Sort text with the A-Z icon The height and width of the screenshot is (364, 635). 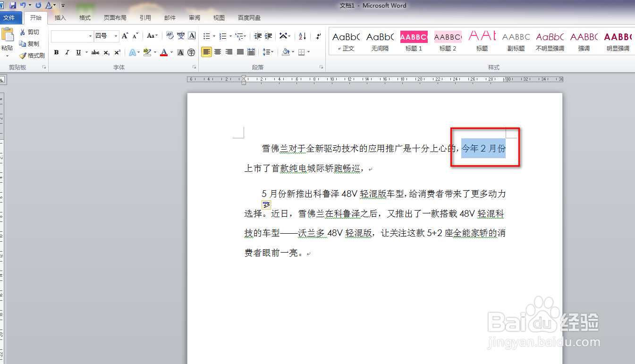click(303, 36)
